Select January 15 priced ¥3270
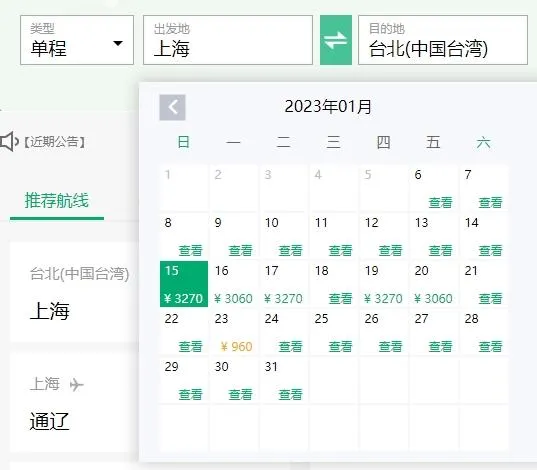Screen dimensions: 537x470 184,284
